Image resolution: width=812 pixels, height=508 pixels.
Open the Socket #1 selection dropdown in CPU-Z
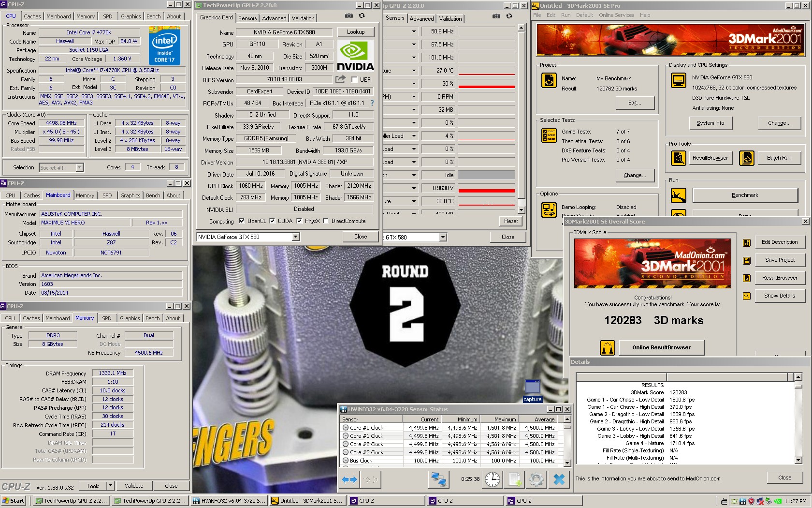pos(80,168)
